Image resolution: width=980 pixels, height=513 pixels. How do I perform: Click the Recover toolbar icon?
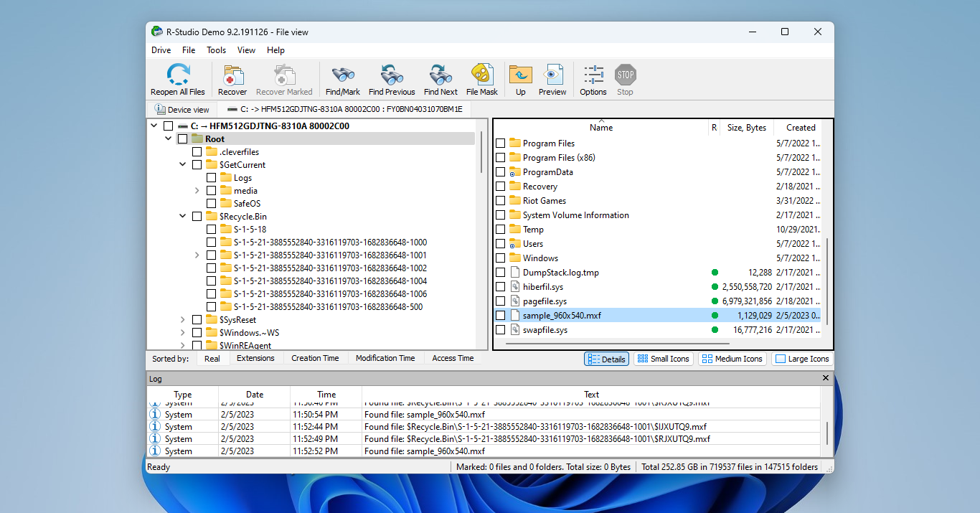(232, 75)
